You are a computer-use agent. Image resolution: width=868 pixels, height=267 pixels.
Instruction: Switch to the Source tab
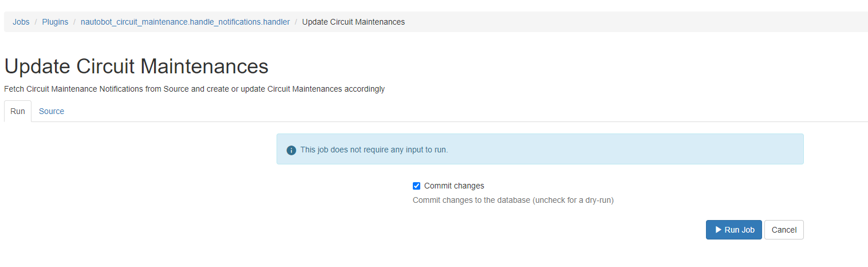[x=52, y=111]
